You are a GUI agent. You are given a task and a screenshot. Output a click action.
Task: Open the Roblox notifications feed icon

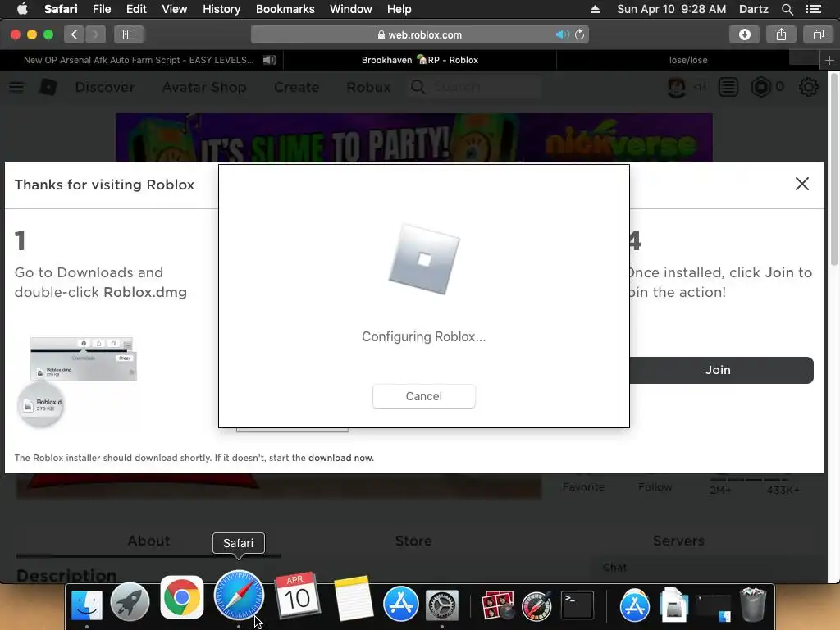[728, 87]
